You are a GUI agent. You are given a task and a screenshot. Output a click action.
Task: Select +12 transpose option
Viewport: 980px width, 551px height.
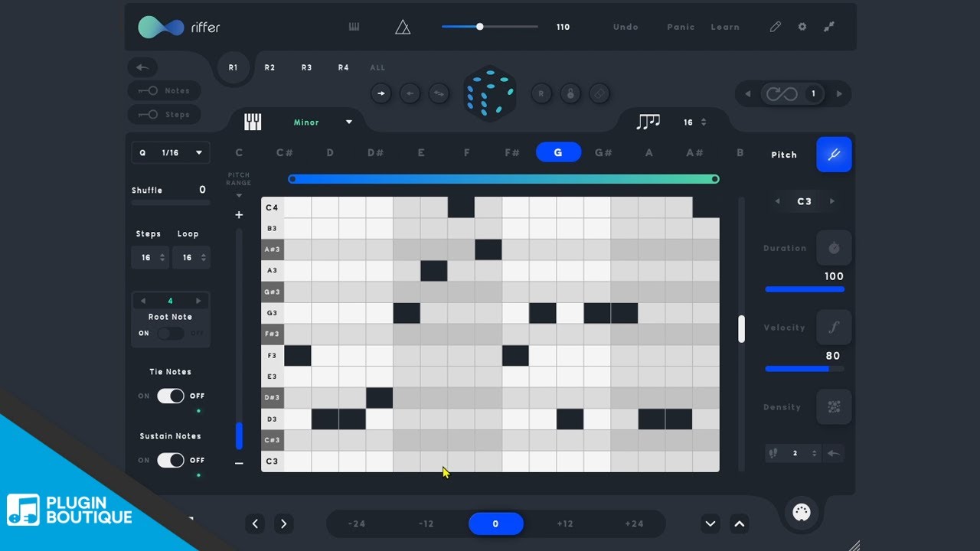tap(565, 524)
